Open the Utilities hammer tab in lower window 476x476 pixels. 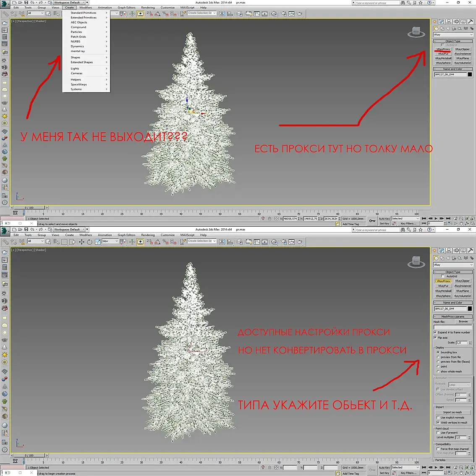pos(471,251)
